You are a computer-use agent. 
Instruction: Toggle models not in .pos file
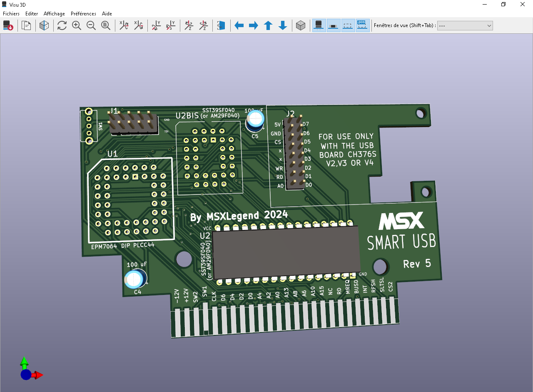coord(363,25)
